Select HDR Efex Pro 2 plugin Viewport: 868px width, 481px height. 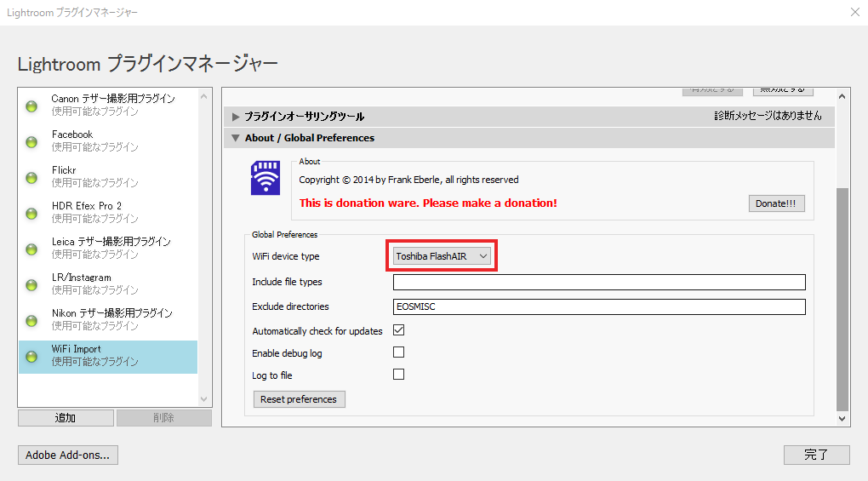click(108, 212)
